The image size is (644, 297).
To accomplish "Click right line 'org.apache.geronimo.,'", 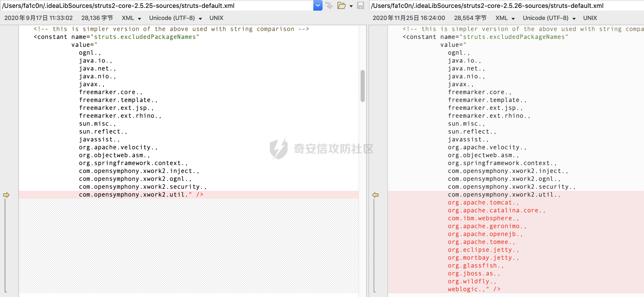I will (x=487, y=226).
